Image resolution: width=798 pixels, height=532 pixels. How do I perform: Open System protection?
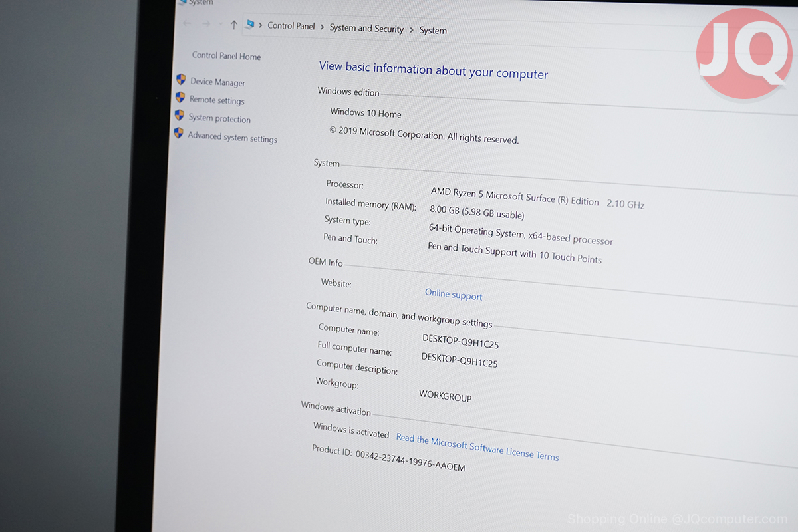219,118
